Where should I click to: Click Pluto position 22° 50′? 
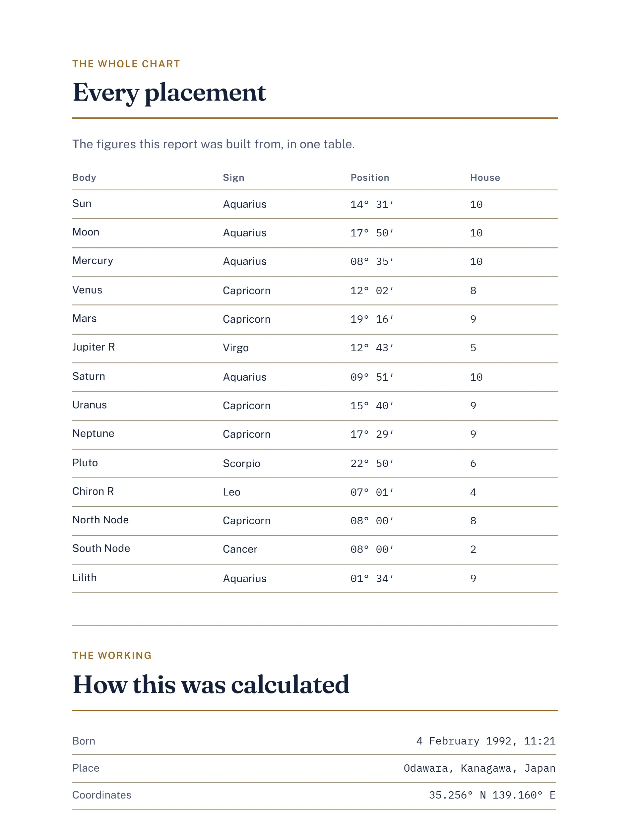point(371,463)
